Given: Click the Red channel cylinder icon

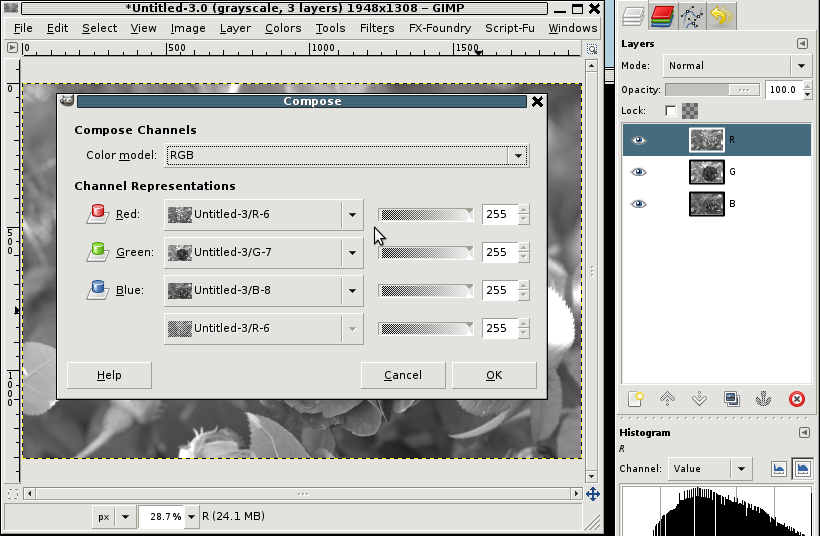Looking at the screenshot, I should pos(97,214).
